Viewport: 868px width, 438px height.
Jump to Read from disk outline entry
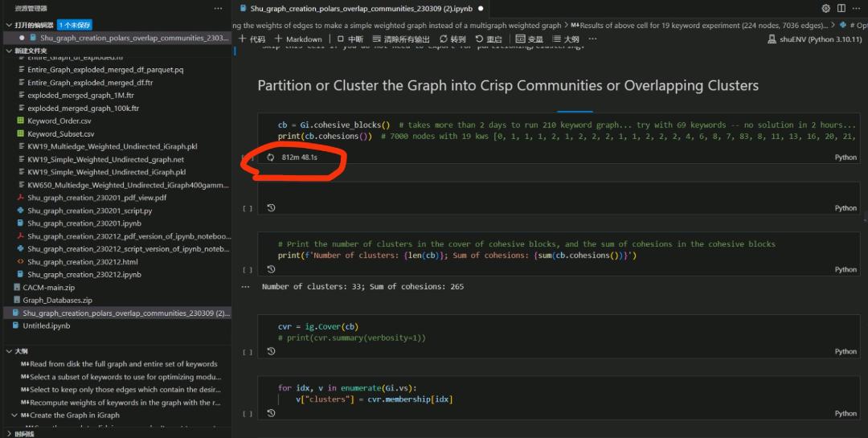point(122,364)
